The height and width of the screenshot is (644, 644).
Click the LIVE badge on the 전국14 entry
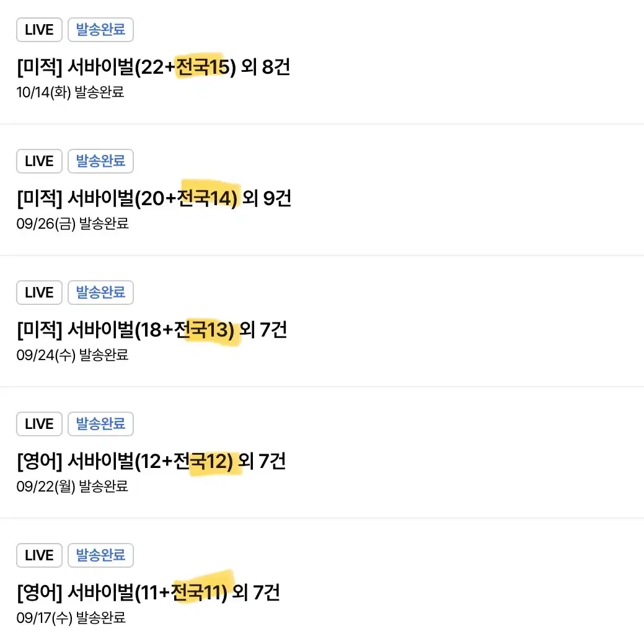click(x=39, y=161)
